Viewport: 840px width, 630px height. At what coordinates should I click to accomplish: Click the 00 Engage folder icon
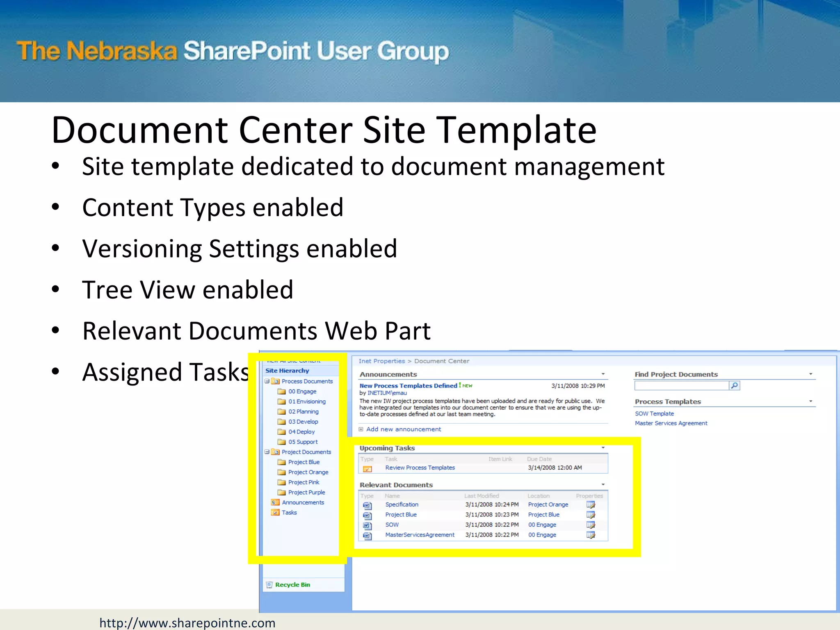pyautogui.click(x=281, y=391)
